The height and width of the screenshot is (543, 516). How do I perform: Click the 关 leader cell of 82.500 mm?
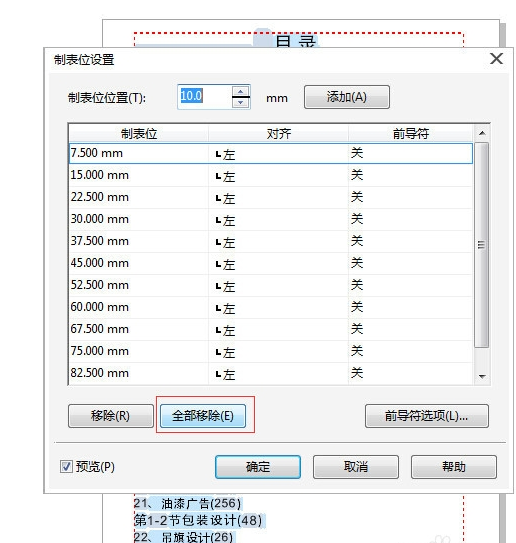click(410, 373)
